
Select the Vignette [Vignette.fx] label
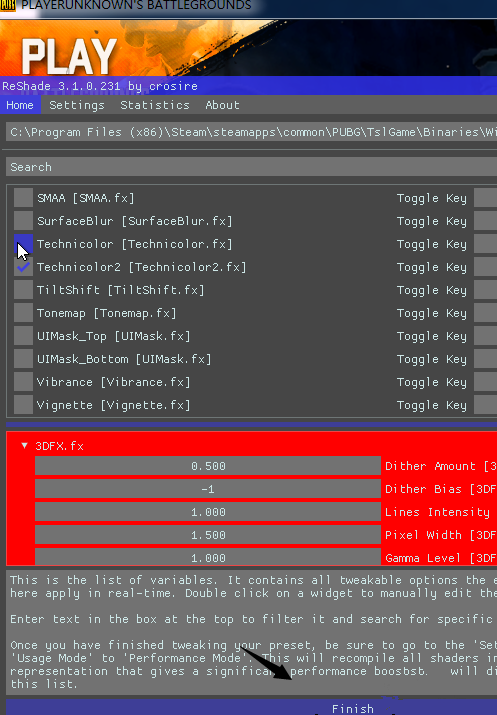click(x=114, y=405)
